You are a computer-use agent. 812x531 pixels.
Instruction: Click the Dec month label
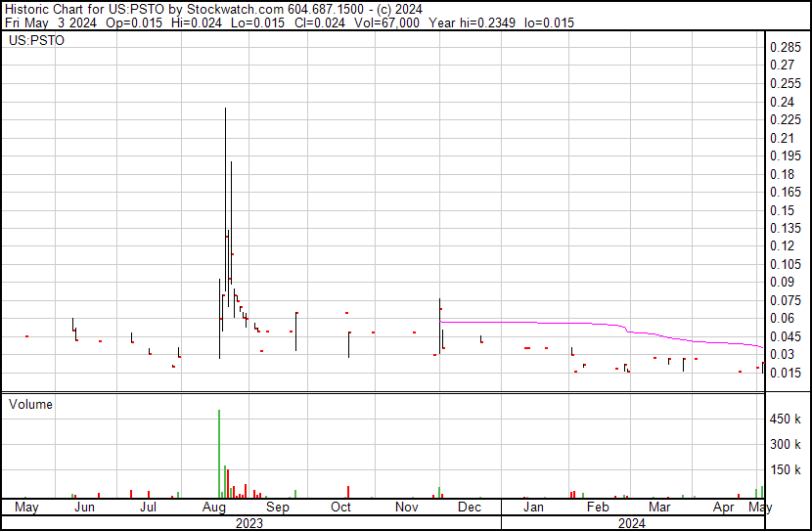470,507
